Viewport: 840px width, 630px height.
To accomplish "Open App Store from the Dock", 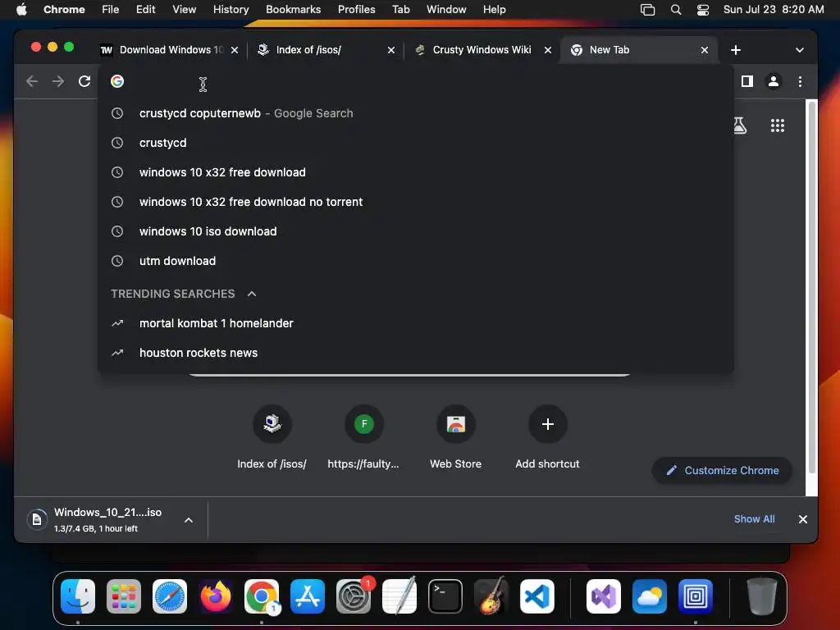I will [x=308, y=596].
